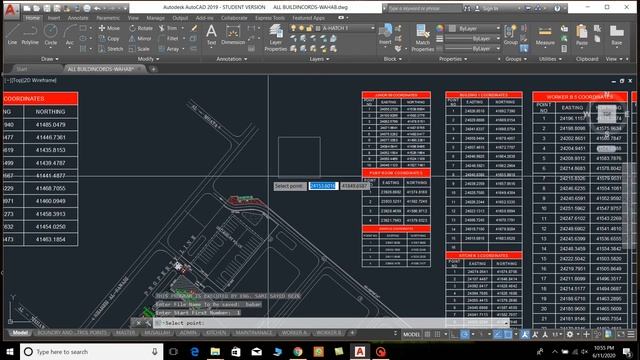Expand the Block panel
The width and height of the screenshot is (640, 360).
(393, 59)
